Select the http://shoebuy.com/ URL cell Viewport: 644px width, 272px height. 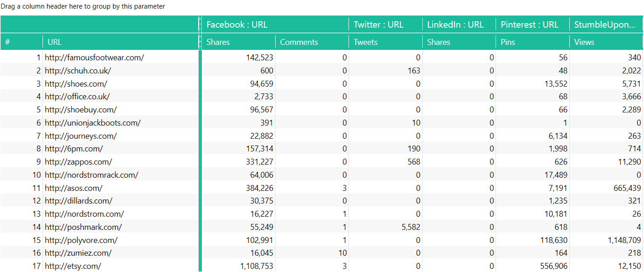click(120, 110)
